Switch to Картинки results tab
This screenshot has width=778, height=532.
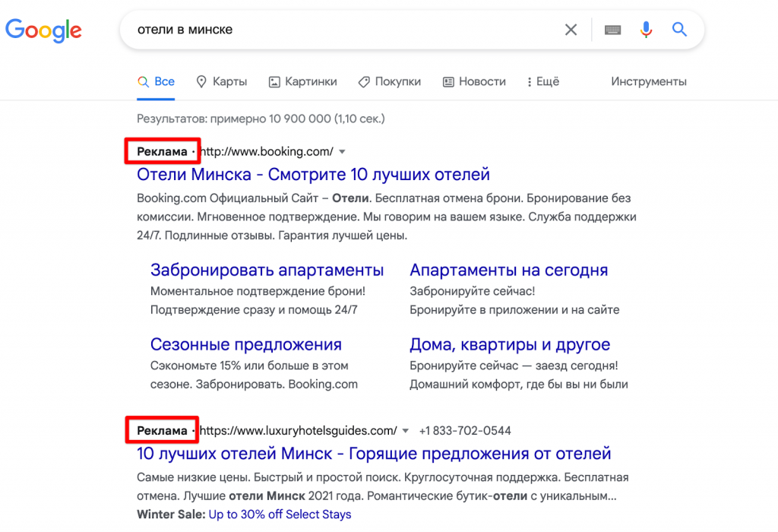(x=302, y=81)
